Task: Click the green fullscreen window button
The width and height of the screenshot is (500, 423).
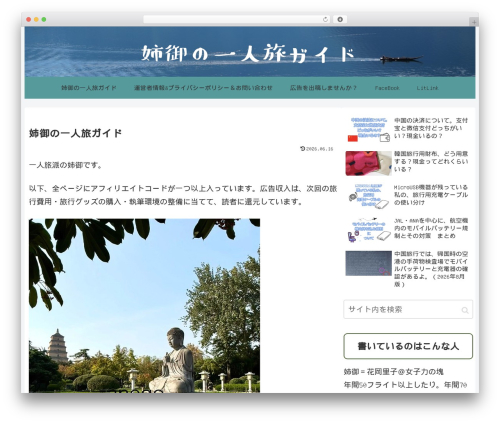Action: (44, 20)
